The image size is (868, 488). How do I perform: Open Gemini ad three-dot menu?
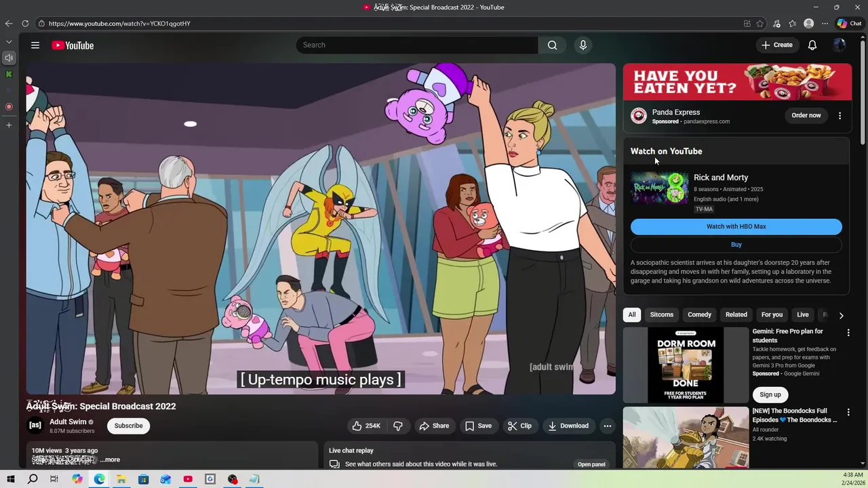848,333
